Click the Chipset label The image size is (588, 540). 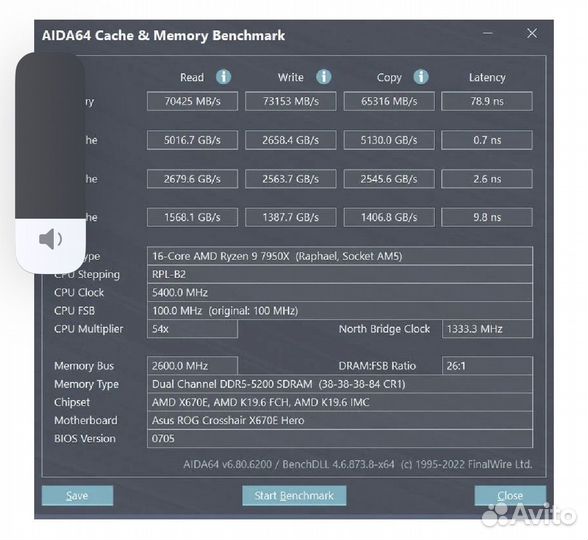click(72, 402)
